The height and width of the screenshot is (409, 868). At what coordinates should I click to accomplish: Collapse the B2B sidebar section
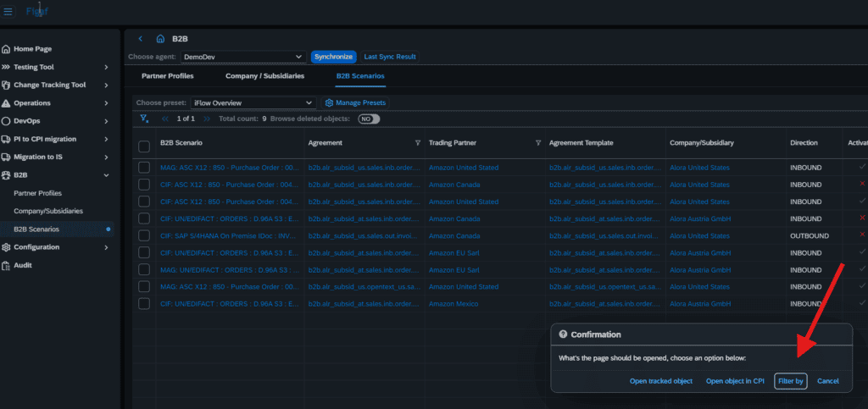[x=106, y=175]
